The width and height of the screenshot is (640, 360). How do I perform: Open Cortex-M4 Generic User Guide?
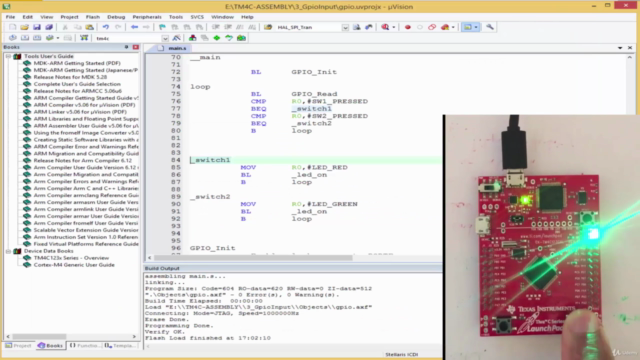[74, 265]
